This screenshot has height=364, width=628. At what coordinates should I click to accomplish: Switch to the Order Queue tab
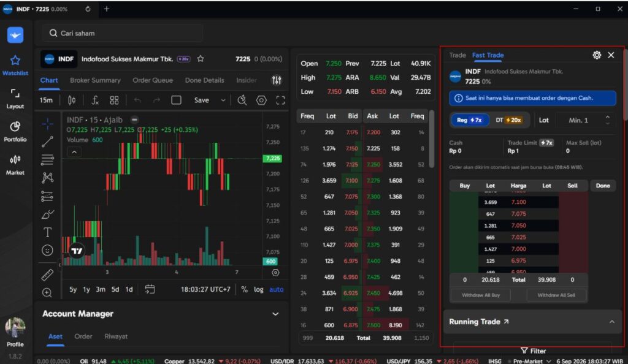[x=153, y=80]
